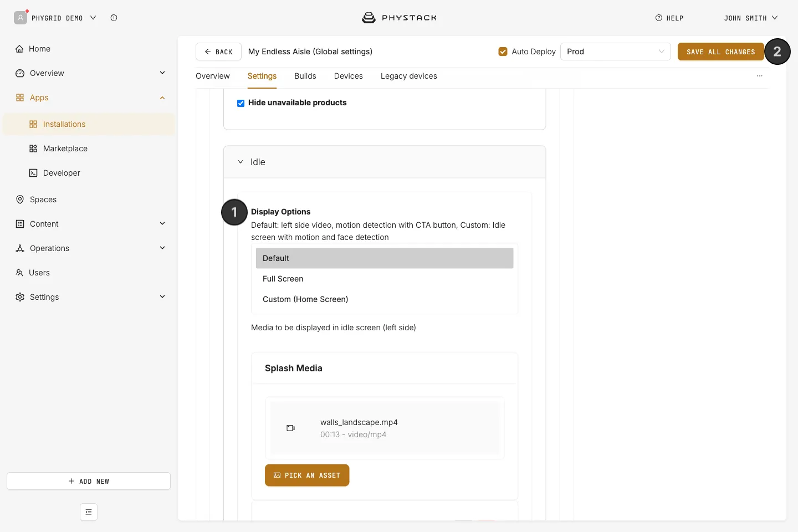Expand the Overview sidebar menu chevron

click(162, 73)
